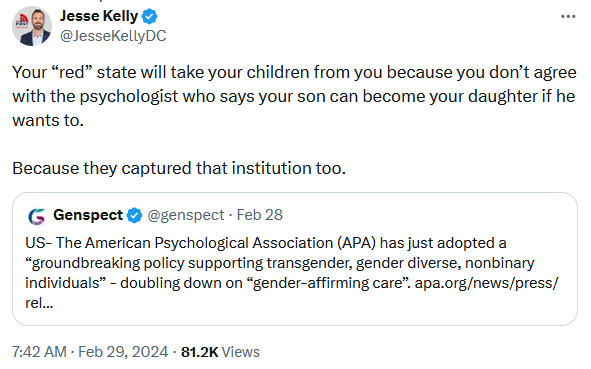The height and width of the screenshot is (369, 591).
Task: Visit the @JesseKellyDC handle
Action: (113, 36)
